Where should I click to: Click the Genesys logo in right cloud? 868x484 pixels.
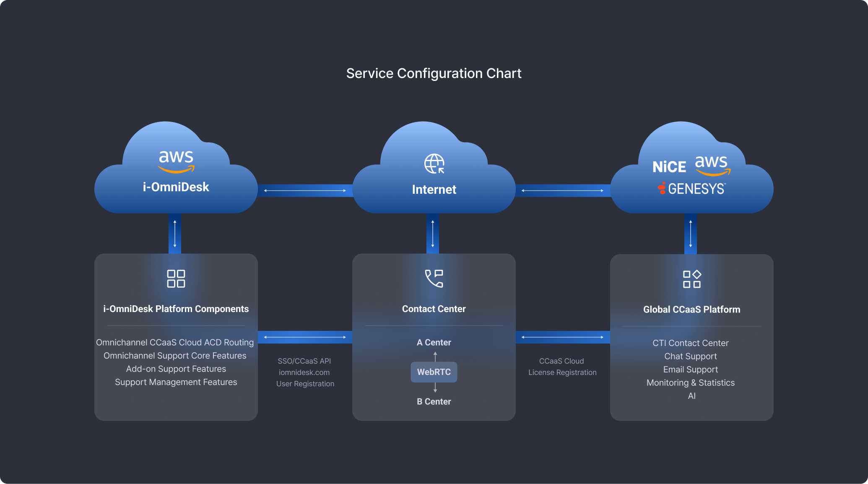pos(692,189)
